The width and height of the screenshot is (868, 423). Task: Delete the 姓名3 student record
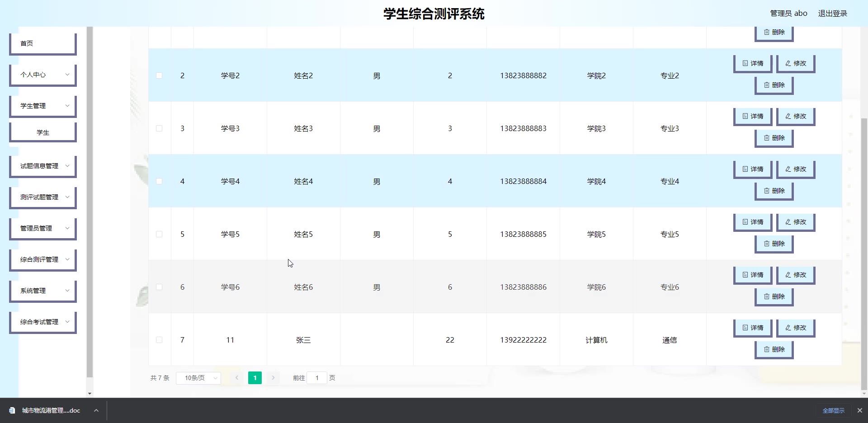tap(774, 138)
